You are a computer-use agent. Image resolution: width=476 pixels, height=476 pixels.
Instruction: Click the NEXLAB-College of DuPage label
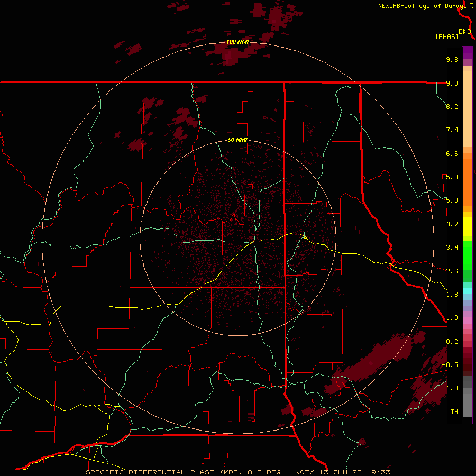[x=422, y=6]
